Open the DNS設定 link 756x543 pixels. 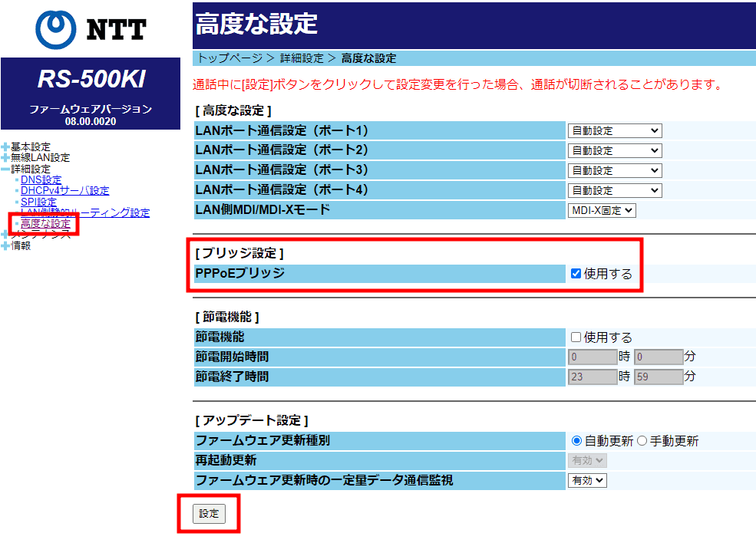pos(41,179)
